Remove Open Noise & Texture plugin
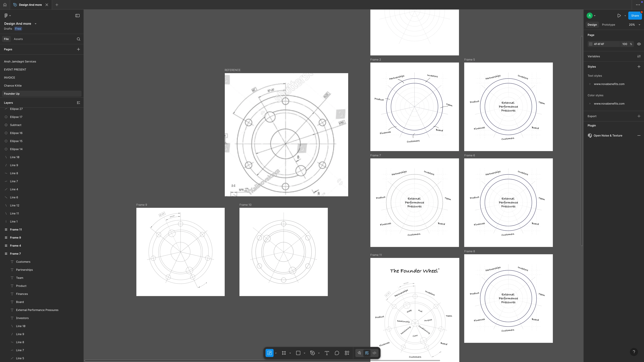Viewport: 644px width, 362px height. (x=639, y=136)
